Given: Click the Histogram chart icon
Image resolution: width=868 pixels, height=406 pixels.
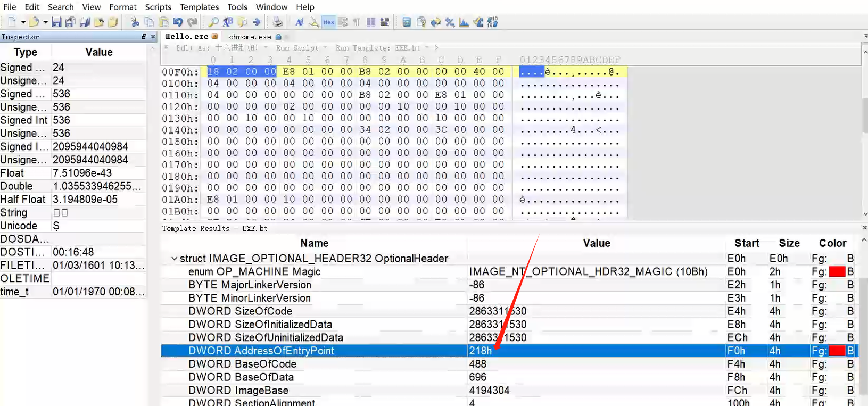Looking at the screenshot, I should pos(464,22).
